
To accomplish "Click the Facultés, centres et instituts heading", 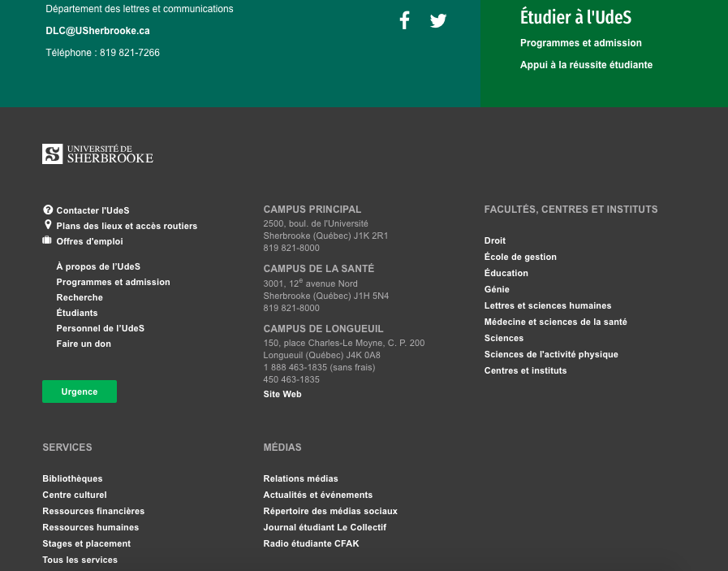I will coord(571,210).
